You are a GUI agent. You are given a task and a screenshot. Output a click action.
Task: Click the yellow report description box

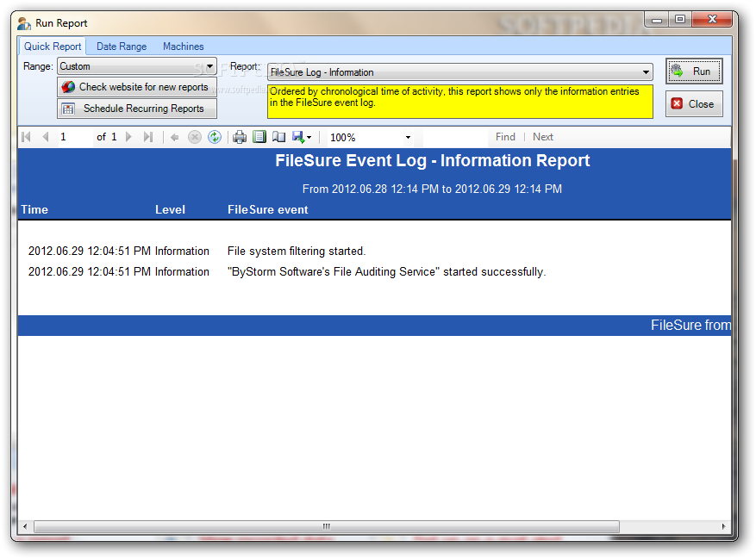[460, 102]
